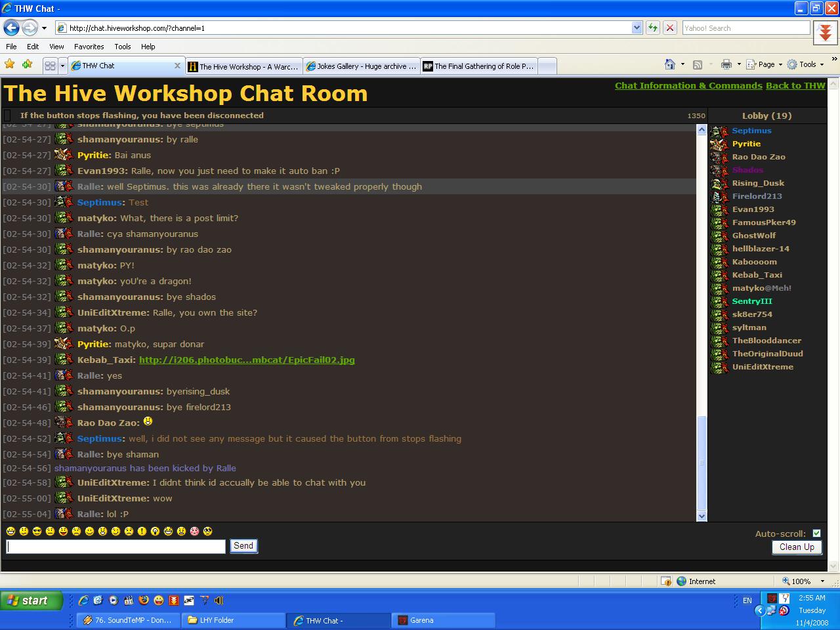Viewport: 840px width, 630px height.
Task: Toggle the Auto-scroll checkbox
Action: 816,534
